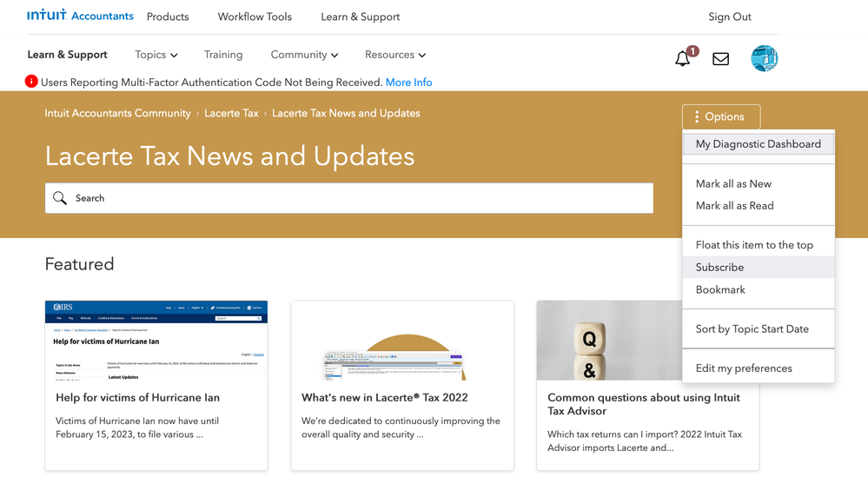Go to Lacerte Tax breadcrumb
The height and width of the screenshot is (504, 868).
[x=231, y=113]
